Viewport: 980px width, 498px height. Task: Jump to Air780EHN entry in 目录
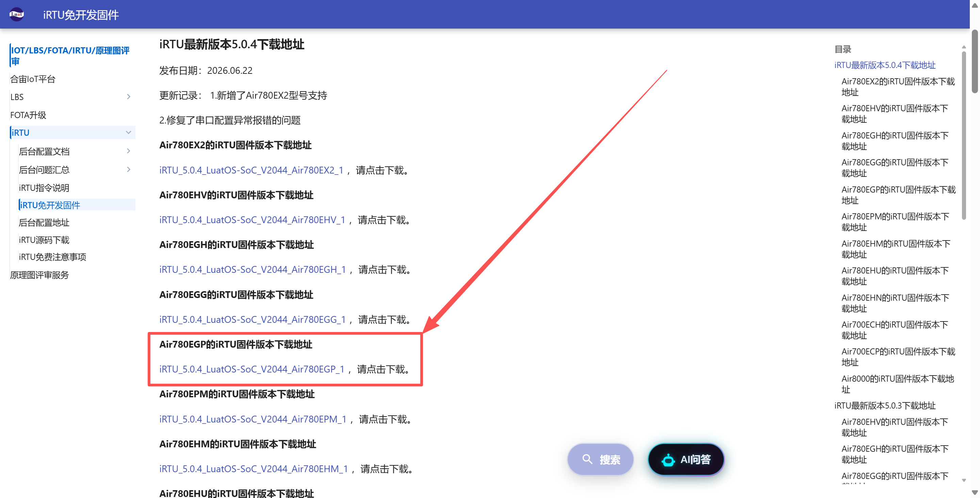pyautogui.click(x=896, y=303)
